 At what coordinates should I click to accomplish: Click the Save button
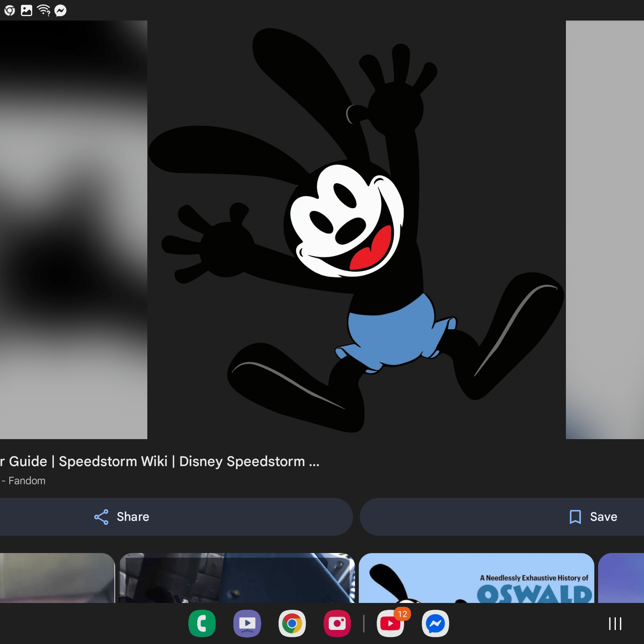point(502,517)
